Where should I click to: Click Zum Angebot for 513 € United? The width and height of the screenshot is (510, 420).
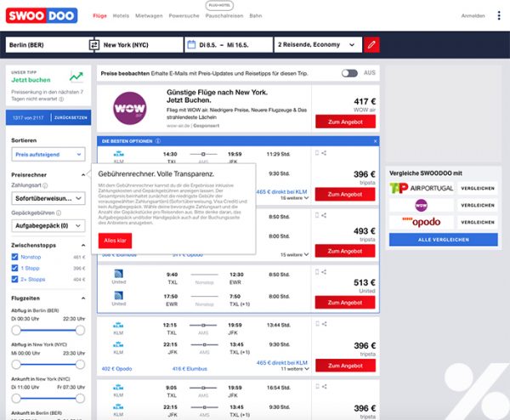(345, 302)
